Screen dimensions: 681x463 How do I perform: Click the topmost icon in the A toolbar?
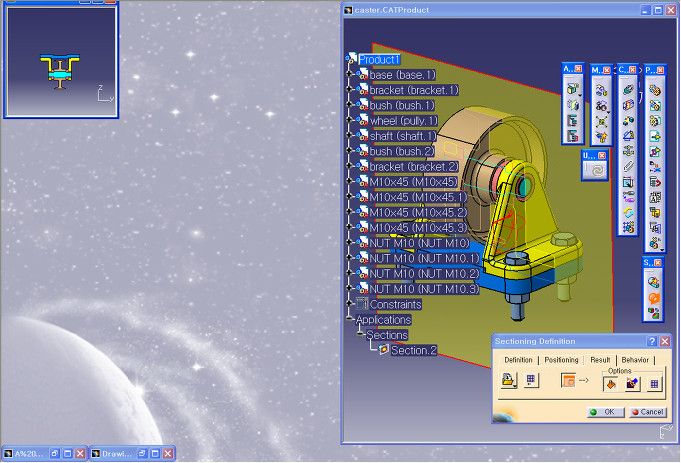(x=573, y=89)
